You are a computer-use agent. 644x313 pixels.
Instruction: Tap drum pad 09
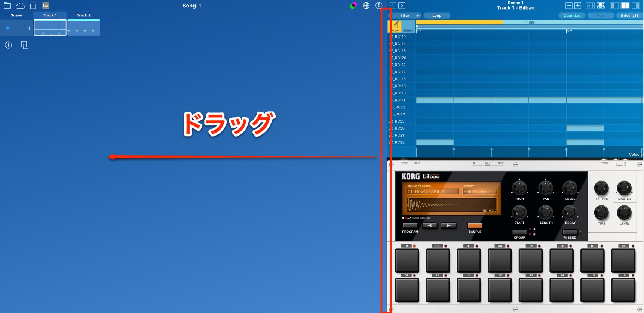(407, 290)
